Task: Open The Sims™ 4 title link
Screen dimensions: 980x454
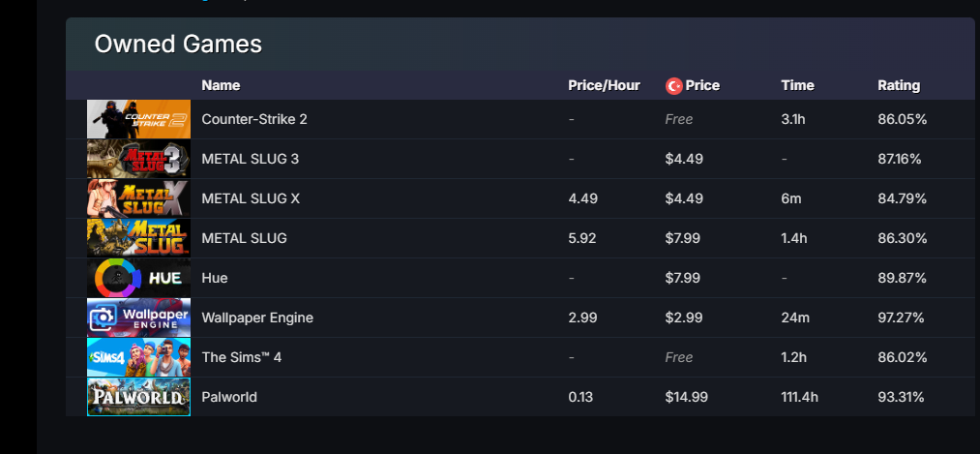Action: coord(241,357)
